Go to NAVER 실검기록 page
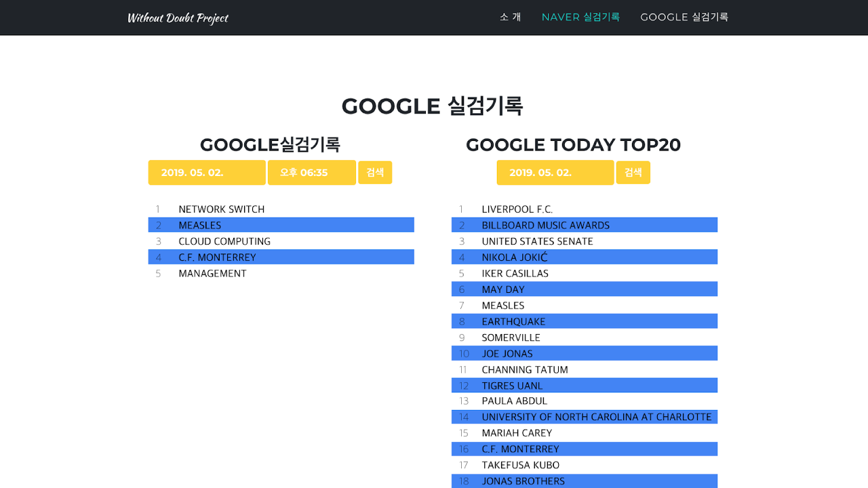Viewport: 868px width, 488px height. (x=580, y=17)
